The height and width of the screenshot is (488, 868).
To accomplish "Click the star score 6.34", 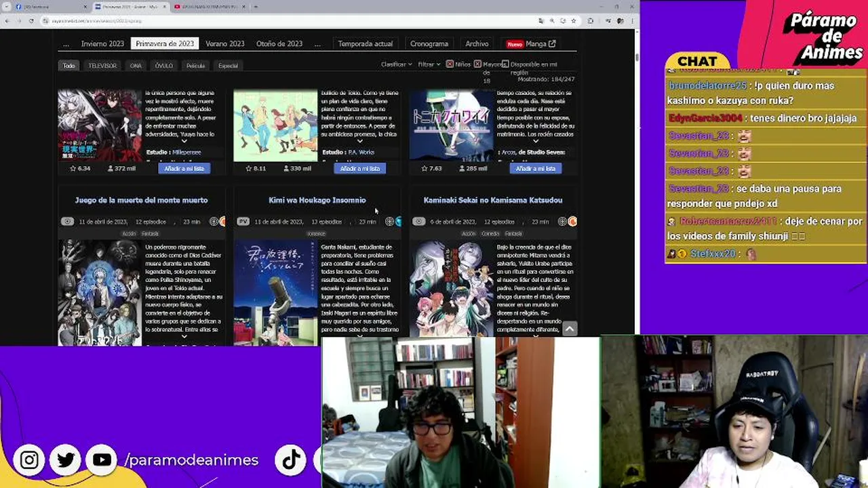I will [x=80, y=168].
